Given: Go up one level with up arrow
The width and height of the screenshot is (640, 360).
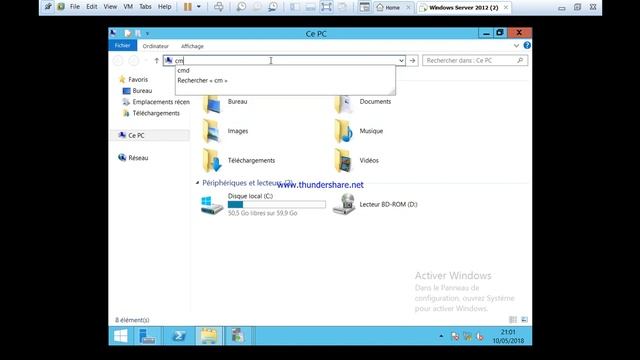Looking at the screenshot, I should pos(156,60).
